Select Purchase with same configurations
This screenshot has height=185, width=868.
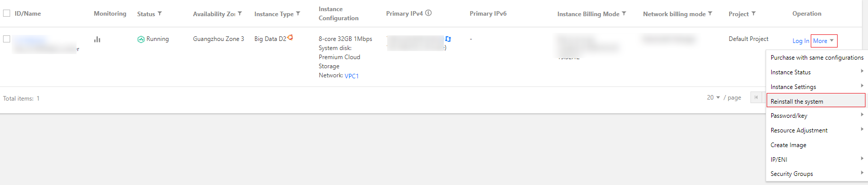pyautogui.click(x=816, y=58)
